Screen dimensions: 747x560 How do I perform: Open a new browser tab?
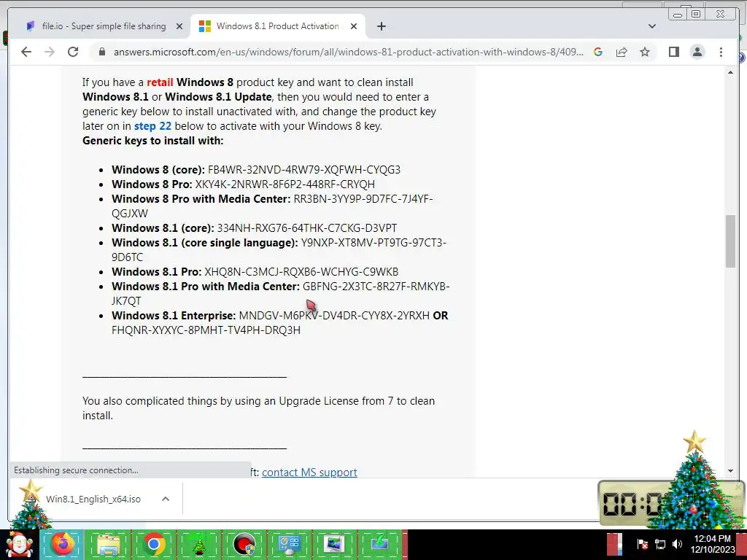point(381,26)
